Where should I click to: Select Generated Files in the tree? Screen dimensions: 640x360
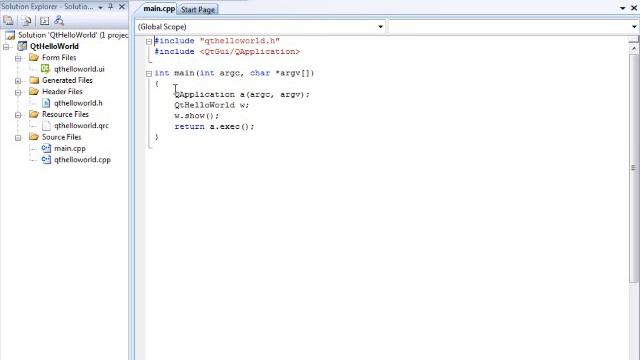tap(67, 80)
